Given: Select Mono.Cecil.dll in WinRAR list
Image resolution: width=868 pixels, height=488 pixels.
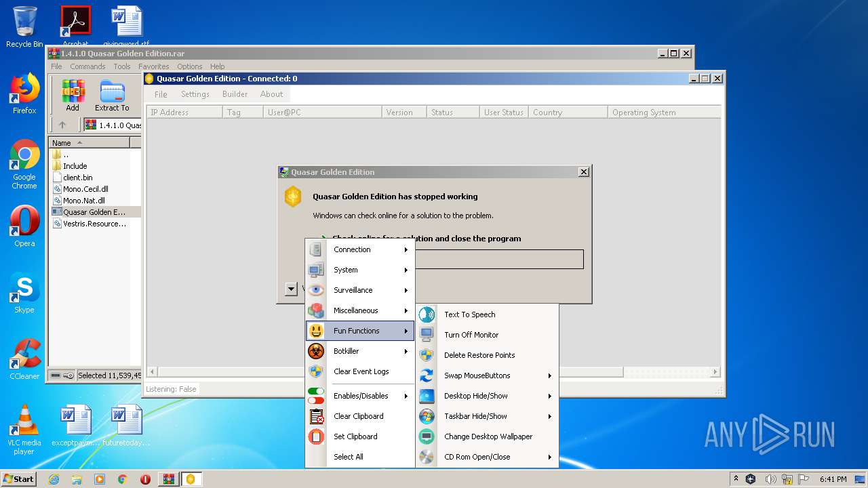Looking at the screenshot, I should 85,189.
